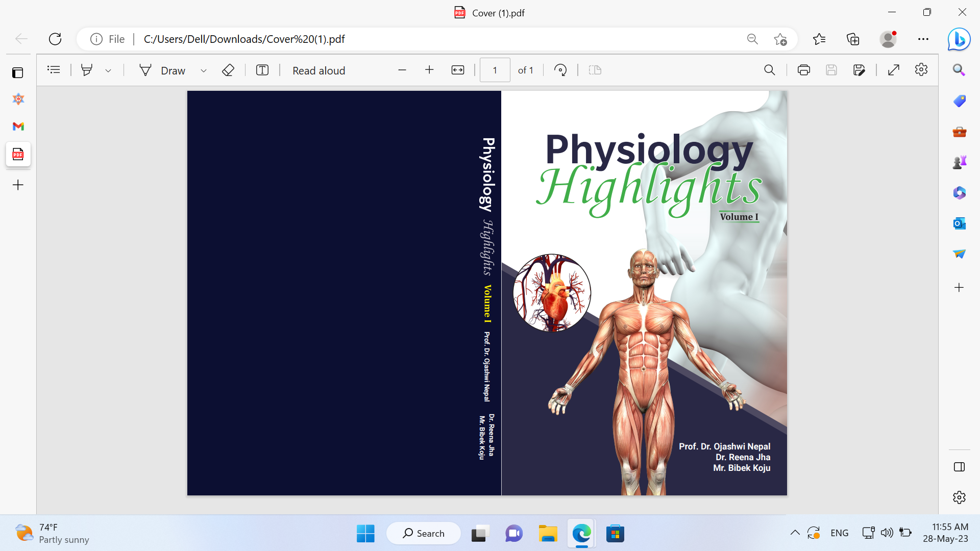980x551 pixels.
Task: Toggle sidebar visibility icon
Action: pos(959,467)
